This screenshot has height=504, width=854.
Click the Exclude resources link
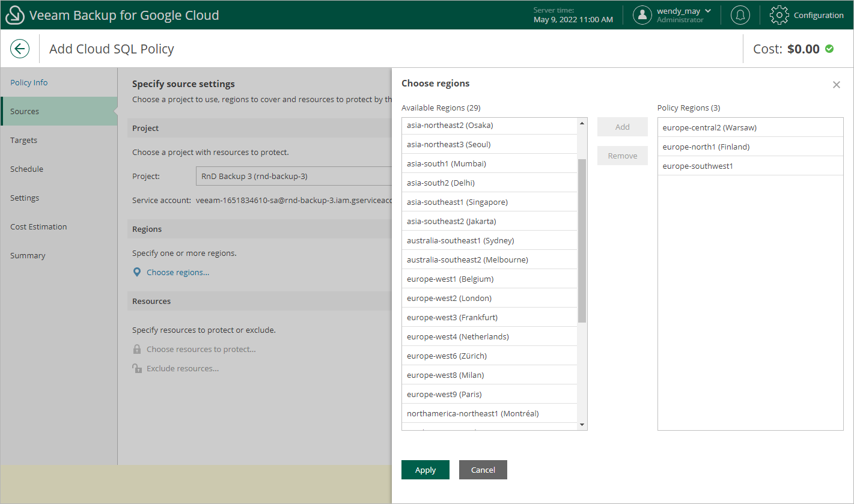pyautogui.click(x=183, y=368)
